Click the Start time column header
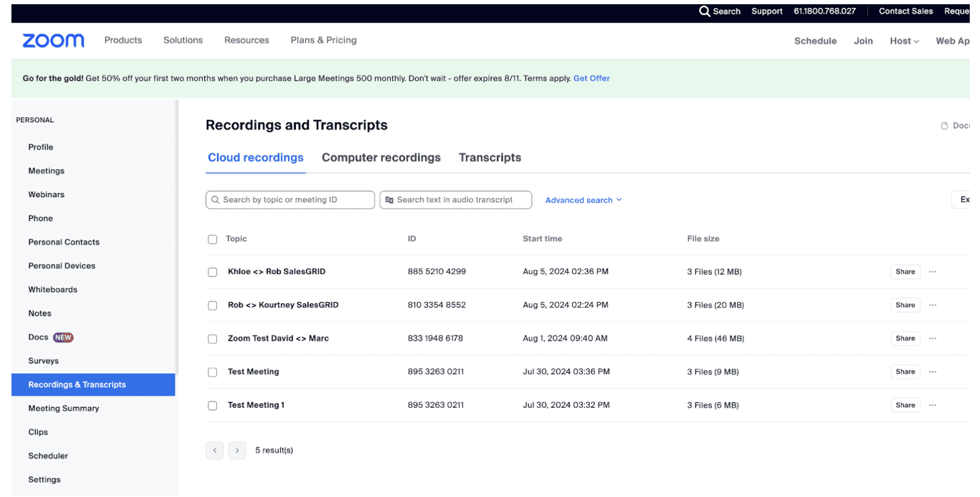Screen dimensions: 980x497 542,239
